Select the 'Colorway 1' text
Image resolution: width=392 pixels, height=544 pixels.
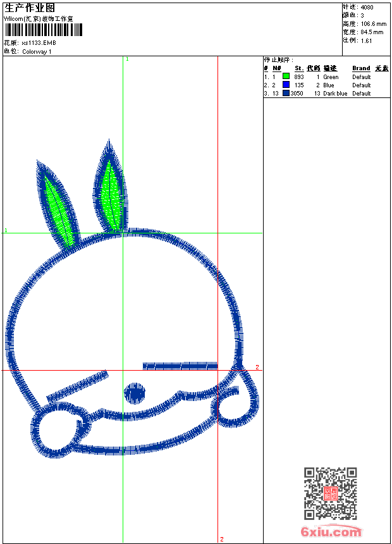(37, 52)
